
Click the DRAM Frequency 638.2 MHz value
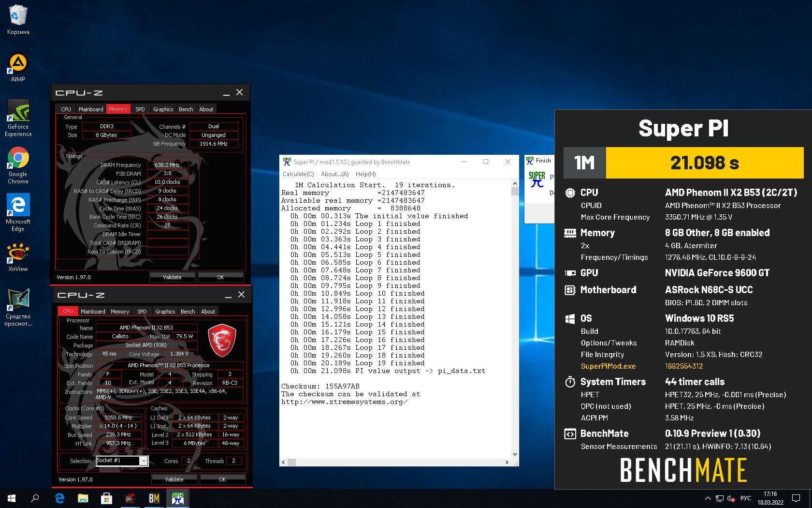click(x=167, y=165)
